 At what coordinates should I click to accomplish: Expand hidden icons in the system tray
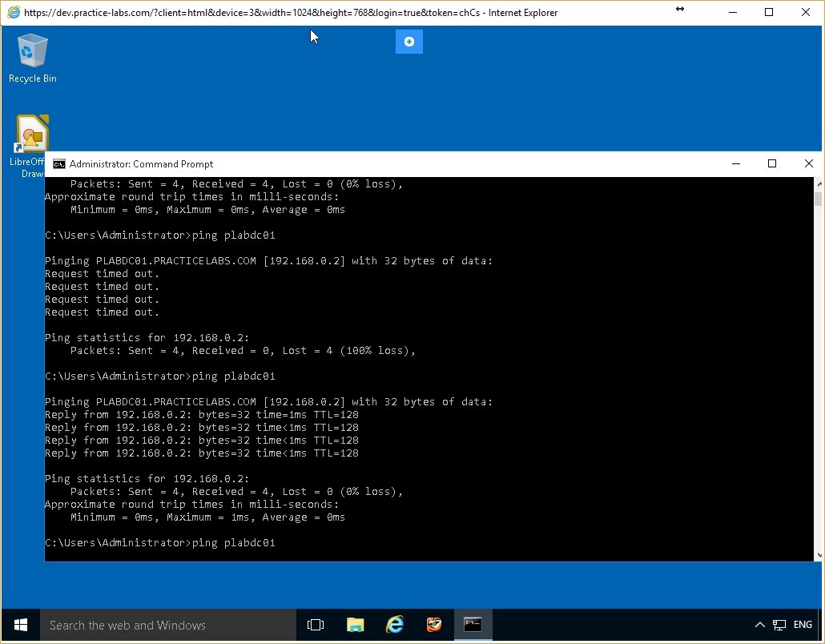click(x=759, y=625)
